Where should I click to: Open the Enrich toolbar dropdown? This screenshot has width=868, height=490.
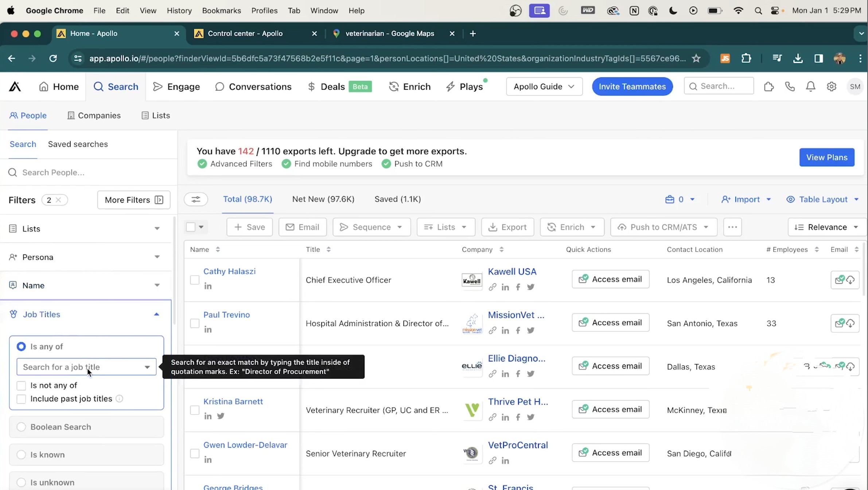[x=572, y=227]
